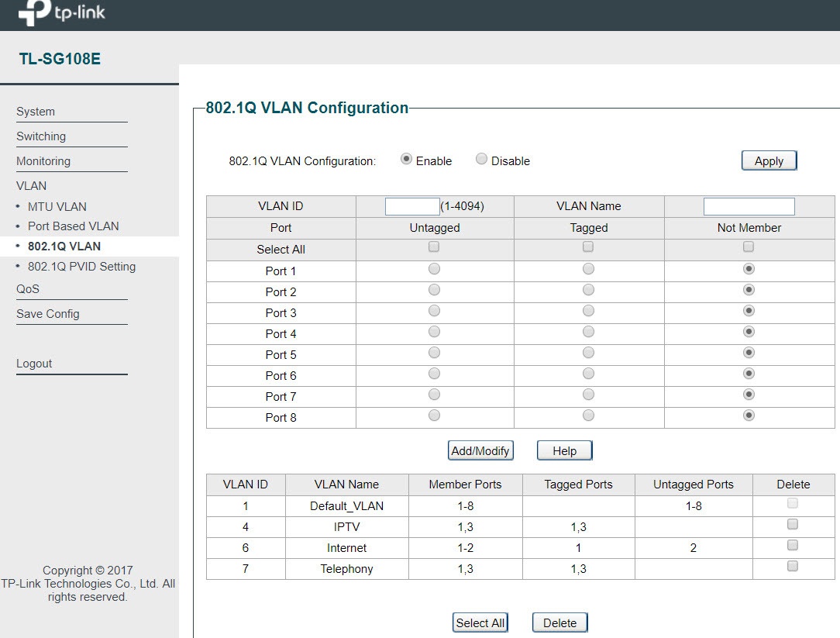This screenshot has height=638, width=840.
Task: Set Port 7 to Untagged
Action: click(435, 394)
